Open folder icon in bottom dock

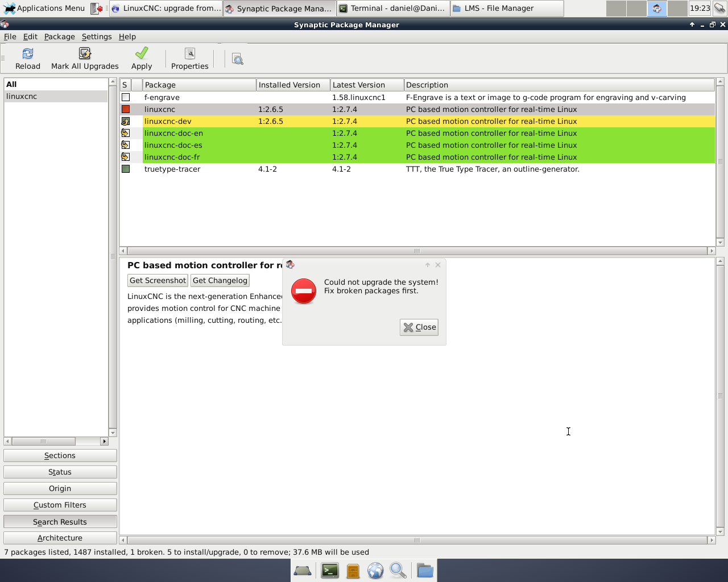425,570
